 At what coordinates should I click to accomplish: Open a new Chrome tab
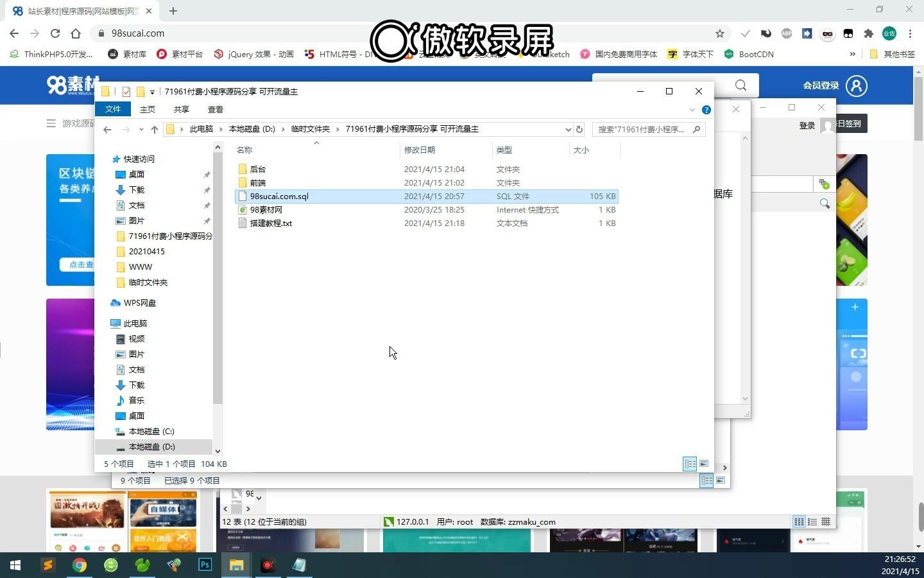173,10
